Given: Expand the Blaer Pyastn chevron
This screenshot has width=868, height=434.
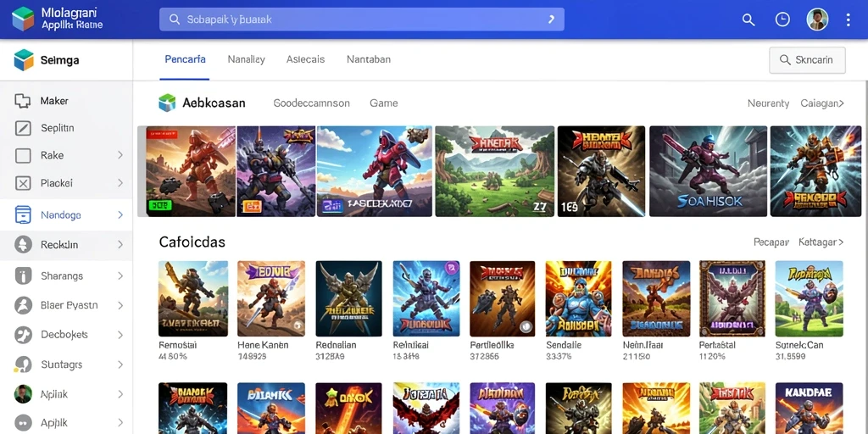Looking at the screenshot, I should coord(120,305).
